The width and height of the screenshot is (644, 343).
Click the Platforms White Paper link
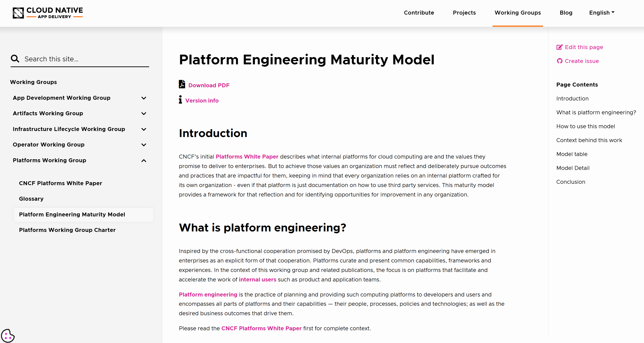[x=247, y=157]
